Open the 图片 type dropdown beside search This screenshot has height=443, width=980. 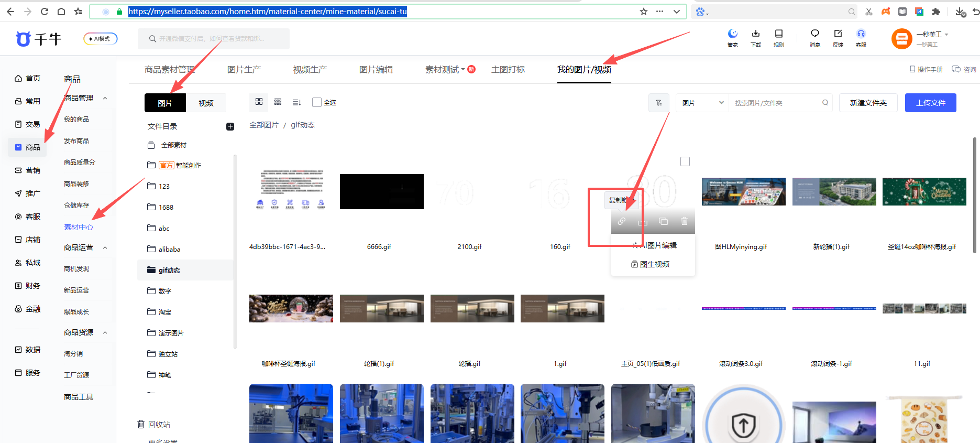click(x=702, y=103)
